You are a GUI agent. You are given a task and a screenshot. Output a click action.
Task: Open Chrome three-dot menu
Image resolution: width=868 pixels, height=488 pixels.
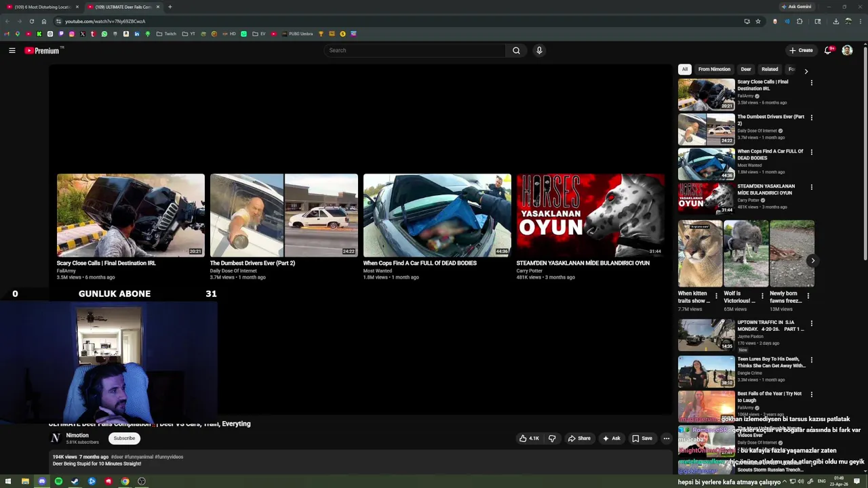pos(861,21)
